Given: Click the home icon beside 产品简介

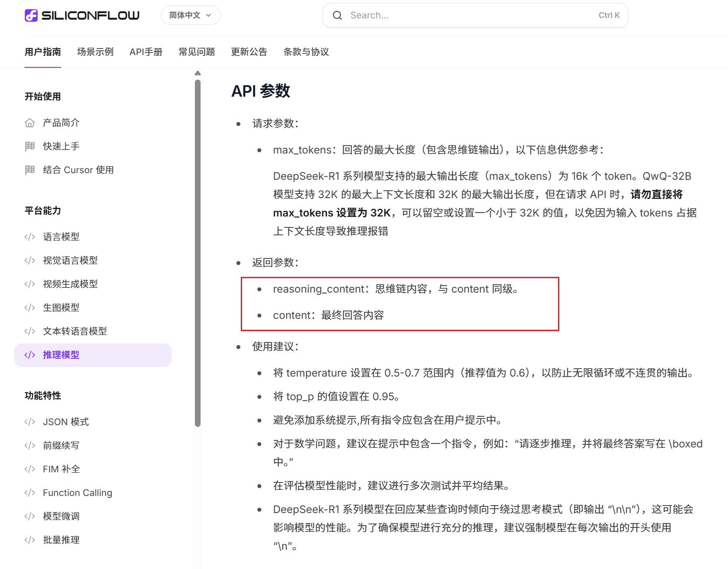Looking at the screenshot, I should click(x=30, y=123).
